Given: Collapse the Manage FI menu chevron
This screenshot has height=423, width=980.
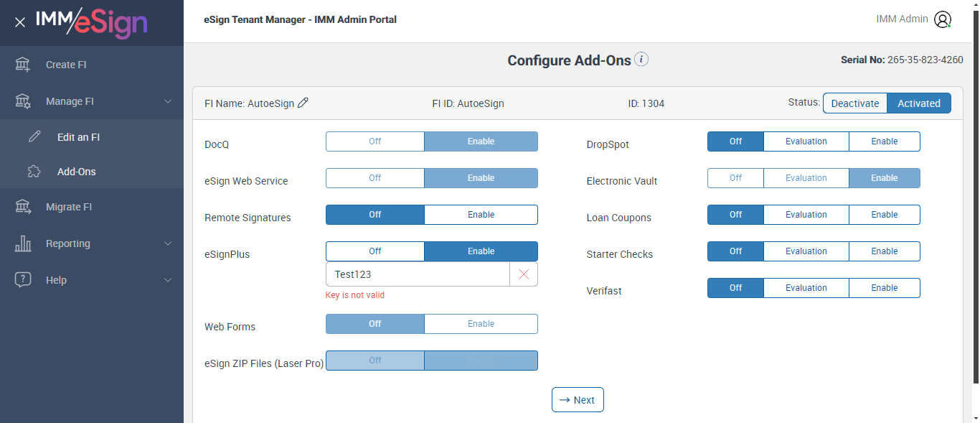Looking at the screenshot, I should coord(168,101).
